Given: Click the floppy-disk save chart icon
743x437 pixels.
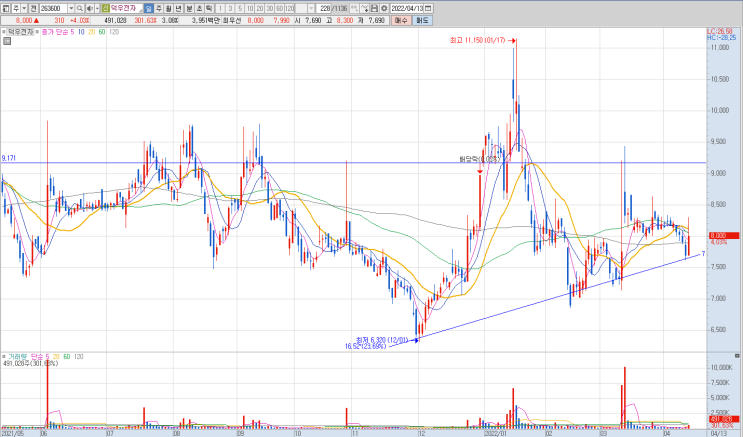Looking at the screenshot, I should pyautogui.click(x=374, y=9).
